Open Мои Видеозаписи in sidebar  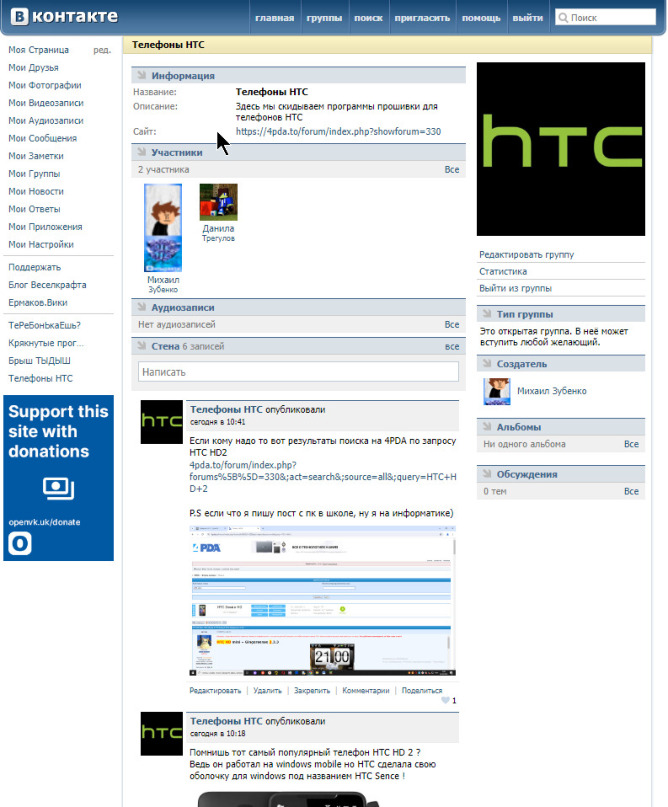(46, 103)
